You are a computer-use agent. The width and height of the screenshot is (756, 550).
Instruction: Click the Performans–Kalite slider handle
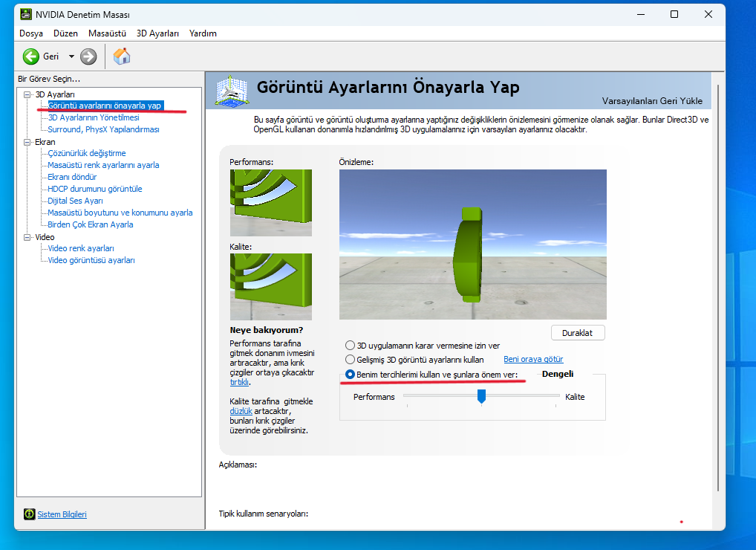[x=481, y=397]
